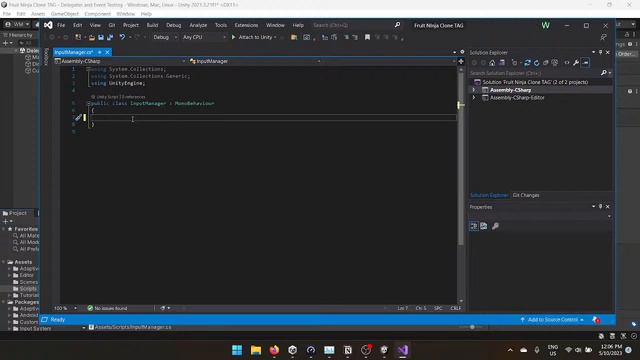The width and height of the screenshot is (640, 360).
Task: Click the Open File folder icon in toolbar
Action: tap(92, 37)
